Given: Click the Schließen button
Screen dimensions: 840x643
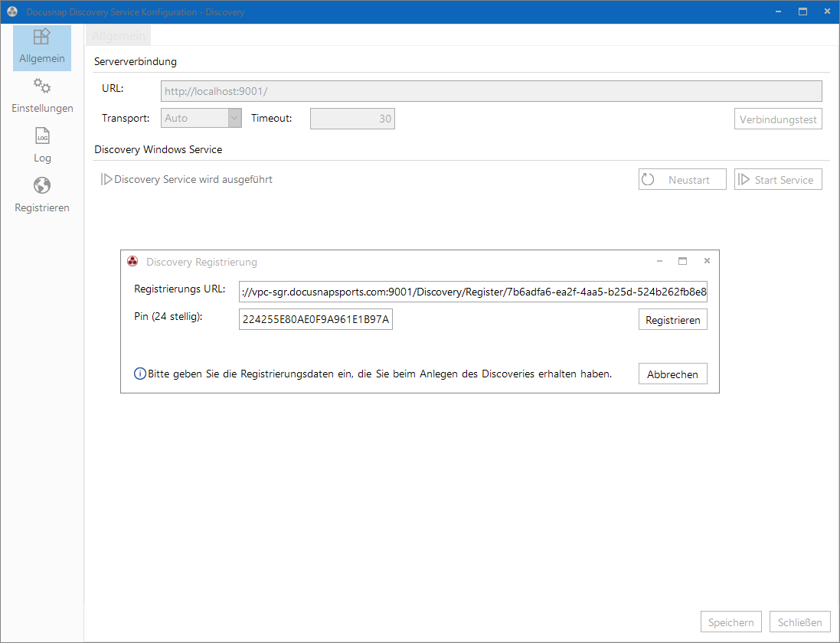Looking at the screenshot, I should point(800,622).
